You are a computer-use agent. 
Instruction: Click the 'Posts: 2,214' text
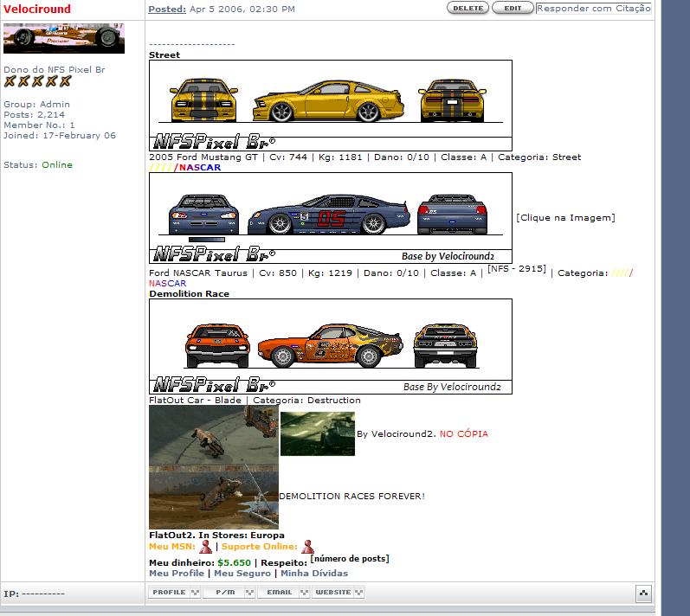pos(34,115)
